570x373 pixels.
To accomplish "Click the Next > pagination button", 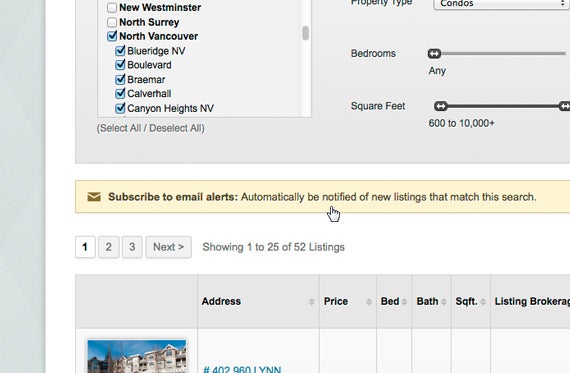I will tap(169, 247).
